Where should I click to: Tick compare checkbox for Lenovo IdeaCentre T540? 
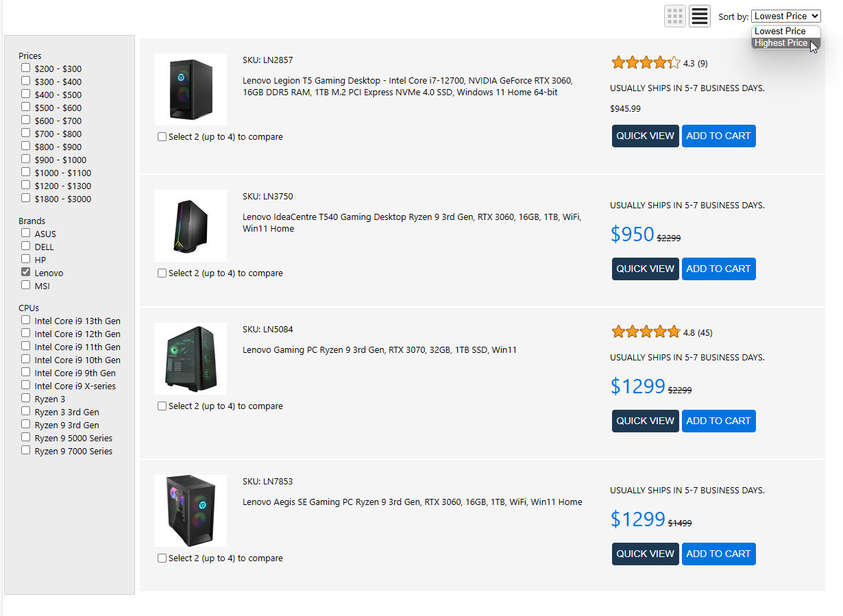(x=162, y=273)
